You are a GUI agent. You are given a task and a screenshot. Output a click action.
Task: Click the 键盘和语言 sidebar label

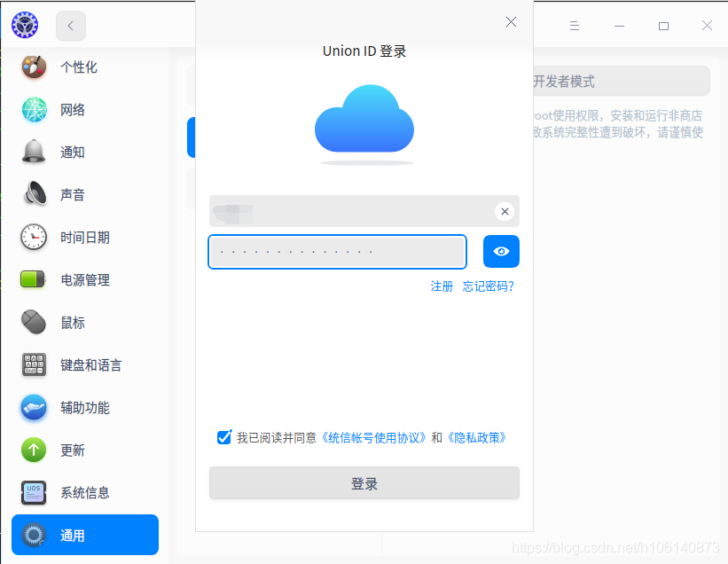click(x=91, y=365)
